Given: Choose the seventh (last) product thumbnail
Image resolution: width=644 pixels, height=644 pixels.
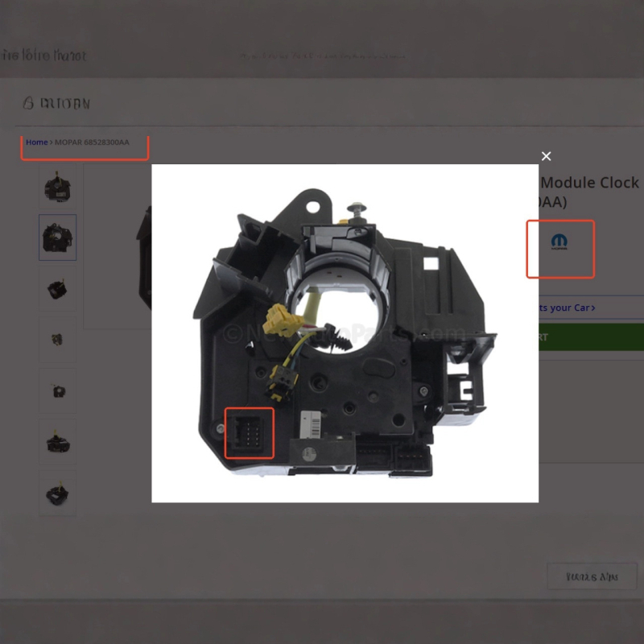Looking at the screenshot, I should click(57, 493).
